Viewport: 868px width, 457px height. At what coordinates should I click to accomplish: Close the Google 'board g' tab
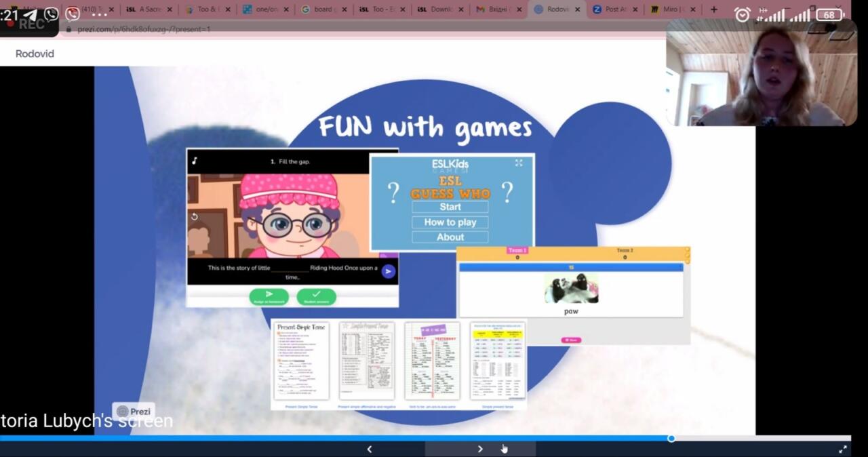(344, 9)
